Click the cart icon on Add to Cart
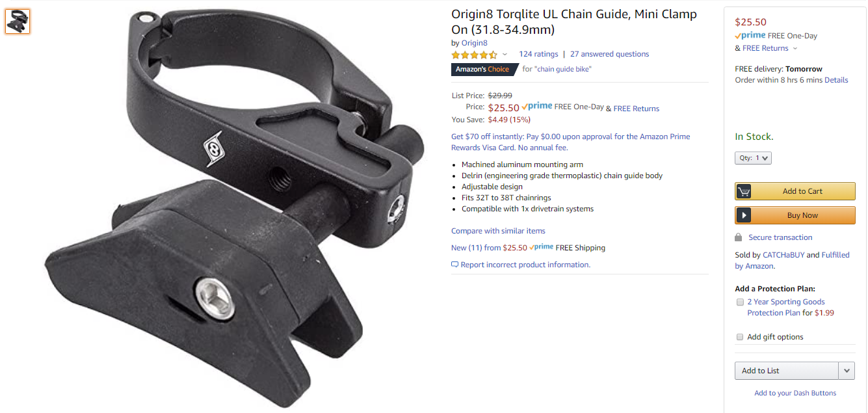 click(744, 191)
